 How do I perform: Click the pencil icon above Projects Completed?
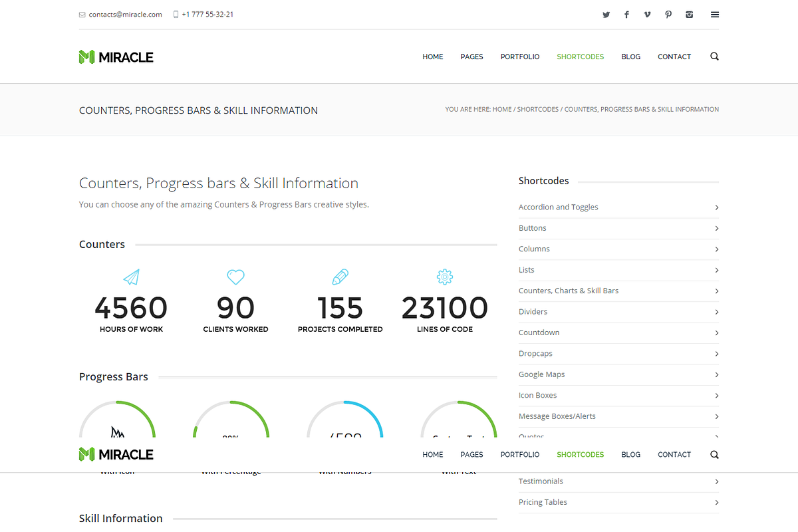(340, 277)
